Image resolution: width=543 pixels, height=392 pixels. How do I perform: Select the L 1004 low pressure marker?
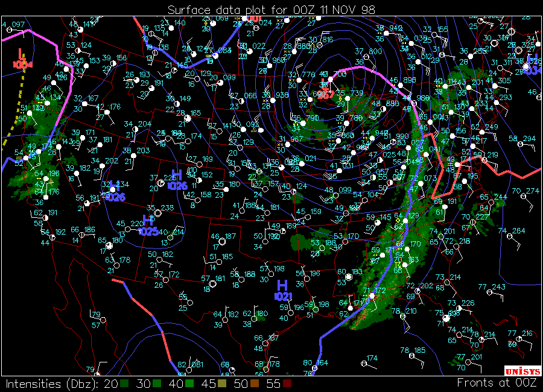[22, 58]
